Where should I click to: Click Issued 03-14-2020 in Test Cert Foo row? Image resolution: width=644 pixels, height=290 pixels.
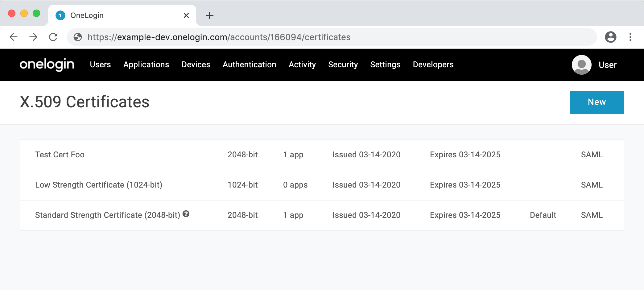coord(366,155)
